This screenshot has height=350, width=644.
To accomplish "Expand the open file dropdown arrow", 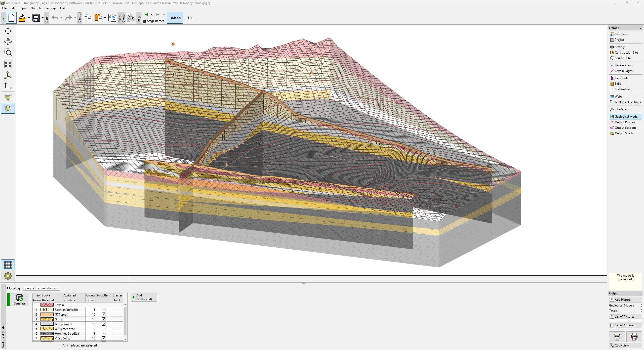I will click(x=29, y=18).
